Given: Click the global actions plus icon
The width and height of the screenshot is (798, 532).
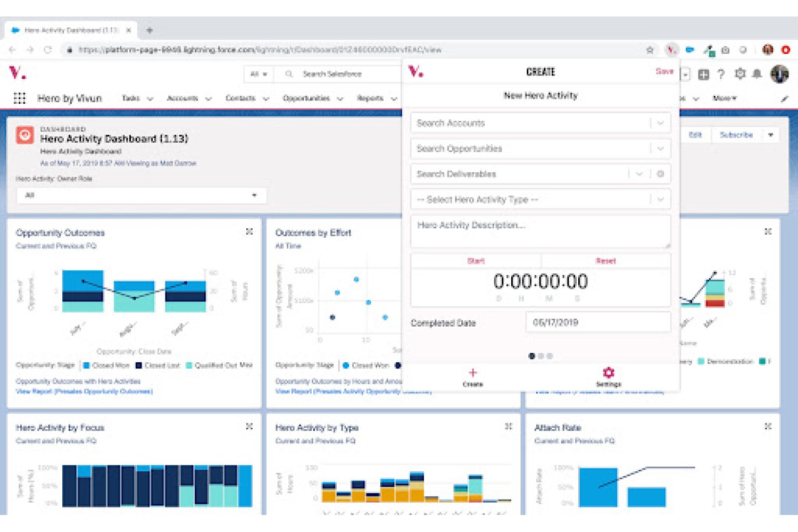Looking at the screenshot, I should 703,74.
